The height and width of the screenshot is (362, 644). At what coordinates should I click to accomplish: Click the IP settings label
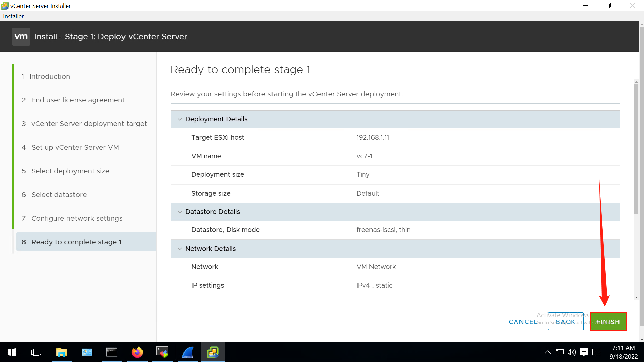pos(207,286)
